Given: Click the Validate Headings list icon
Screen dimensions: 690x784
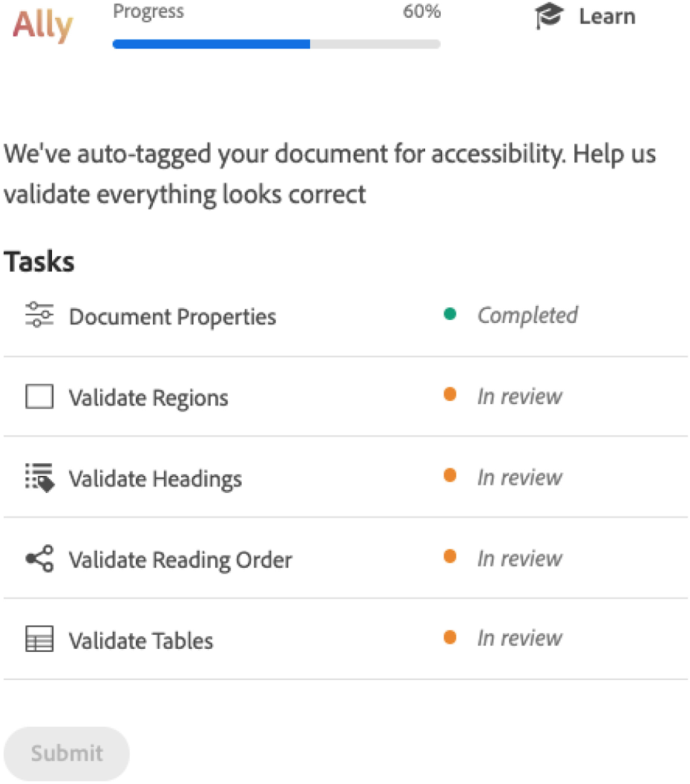Looking at the screenshot, I should click(x=39, y=478).
